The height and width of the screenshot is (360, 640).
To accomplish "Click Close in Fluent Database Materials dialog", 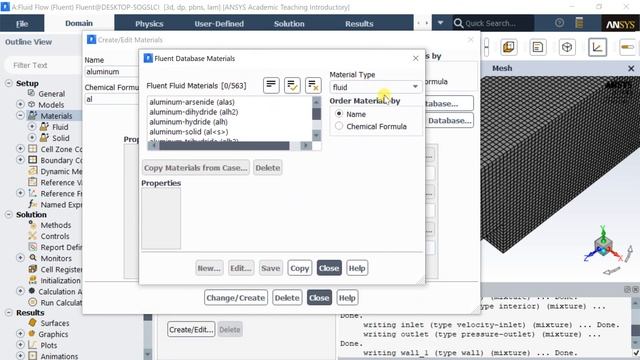I will click(329, 268).
